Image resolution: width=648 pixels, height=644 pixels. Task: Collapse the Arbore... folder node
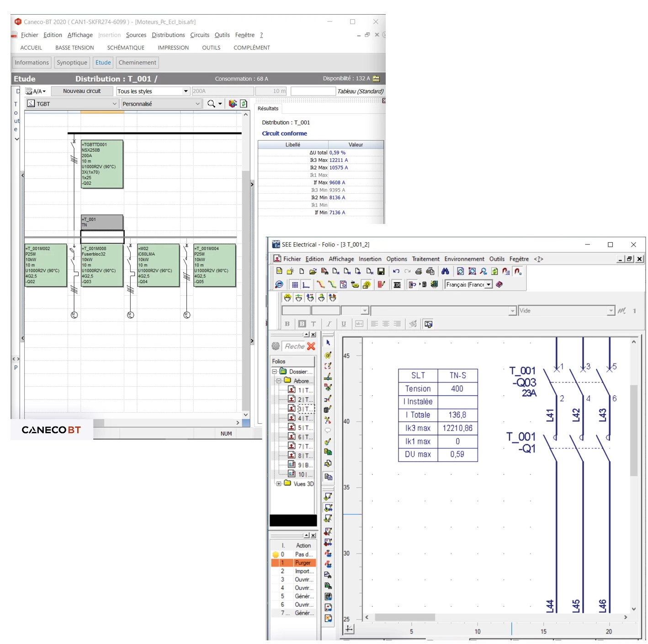(279, 381)
